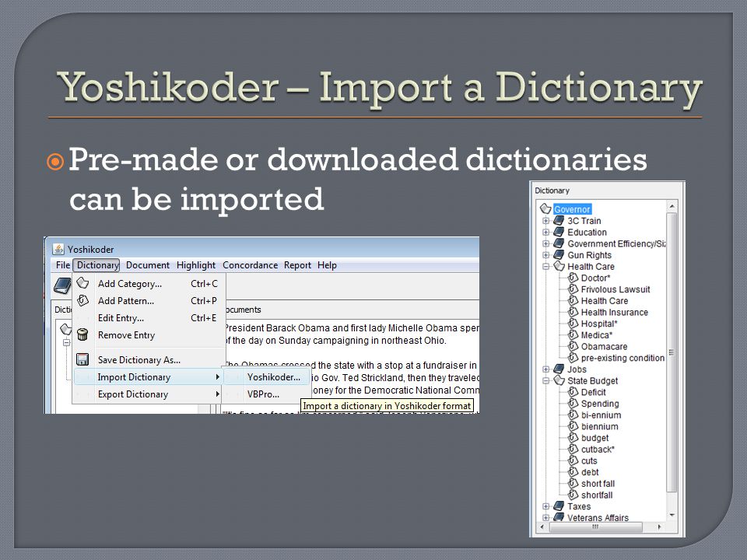Click Add Category tag icon in menu

83,283
